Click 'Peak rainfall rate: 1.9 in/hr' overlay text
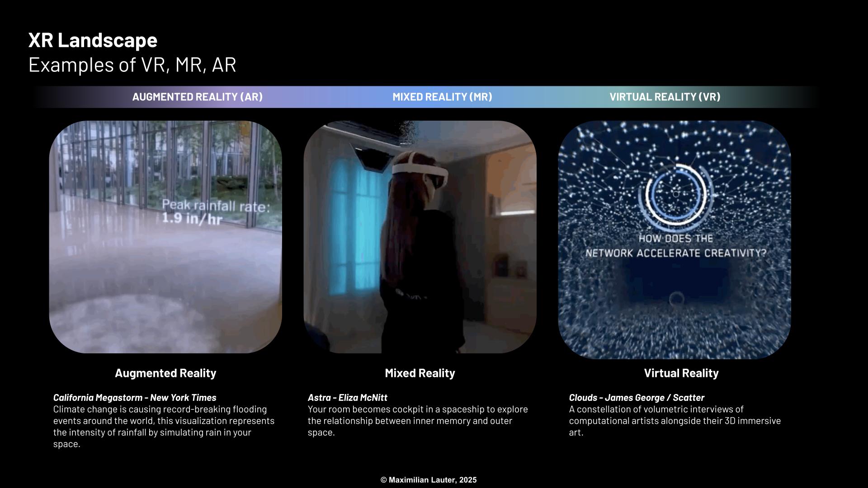 pyautogui.click(x=216, y=212)
